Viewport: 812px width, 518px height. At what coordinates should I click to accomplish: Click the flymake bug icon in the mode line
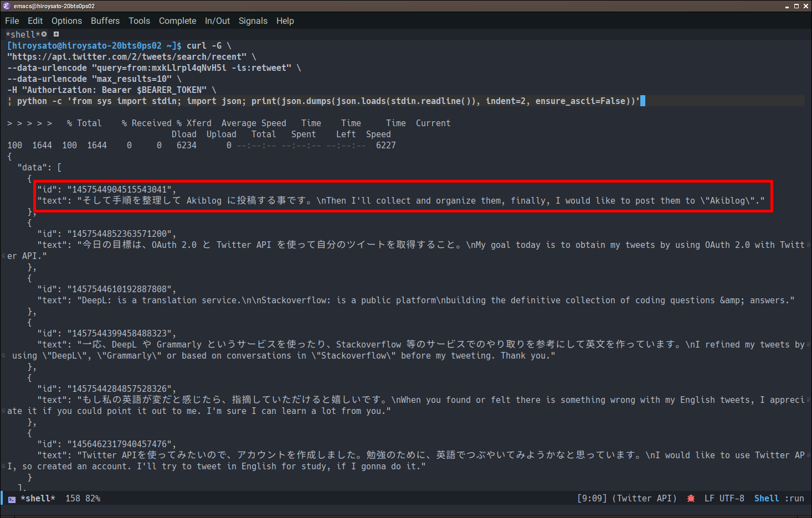coord(691,498)
